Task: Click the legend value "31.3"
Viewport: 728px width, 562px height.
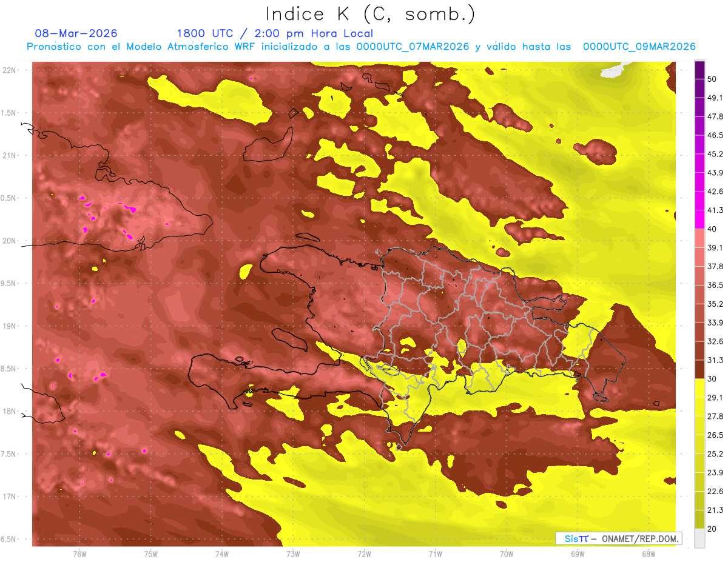Action: (x=715, y=360)
